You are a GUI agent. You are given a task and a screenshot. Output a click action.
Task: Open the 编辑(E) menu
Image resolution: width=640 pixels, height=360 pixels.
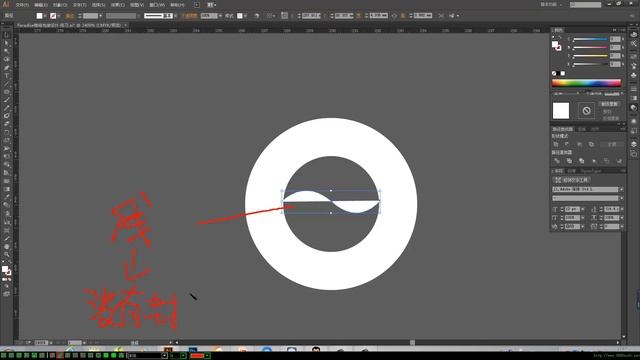[x=40, y=5]
